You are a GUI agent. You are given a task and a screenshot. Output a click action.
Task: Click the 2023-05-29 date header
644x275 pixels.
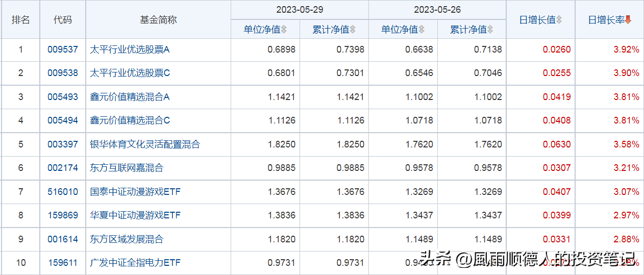click(x=300, y=10)
